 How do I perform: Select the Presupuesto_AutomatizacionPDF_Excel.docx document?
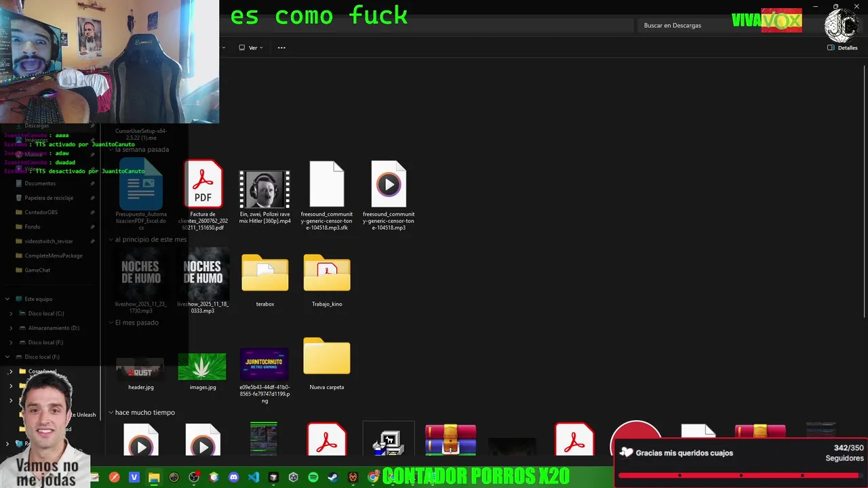tap(141, 195)
